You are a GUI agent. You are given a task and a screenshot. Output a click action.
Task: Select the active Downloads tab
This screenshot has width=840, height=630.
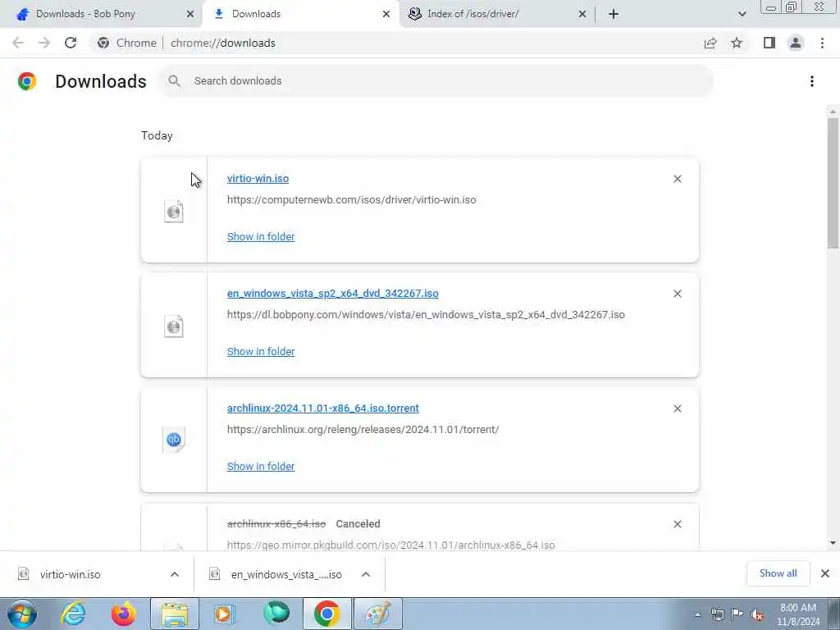pyautogui.click(x=300, y=14)
